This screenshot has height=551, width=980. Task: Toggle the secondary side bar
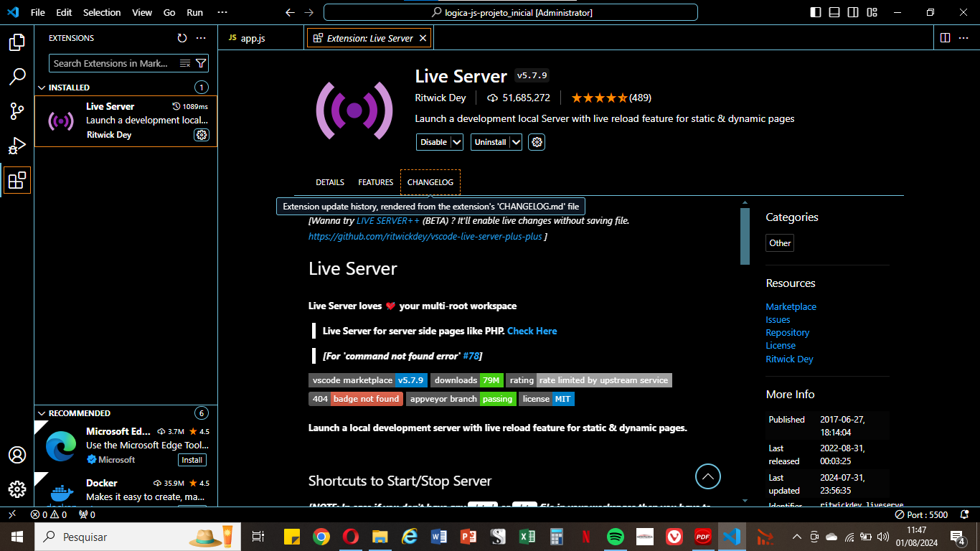click(853, 12)
